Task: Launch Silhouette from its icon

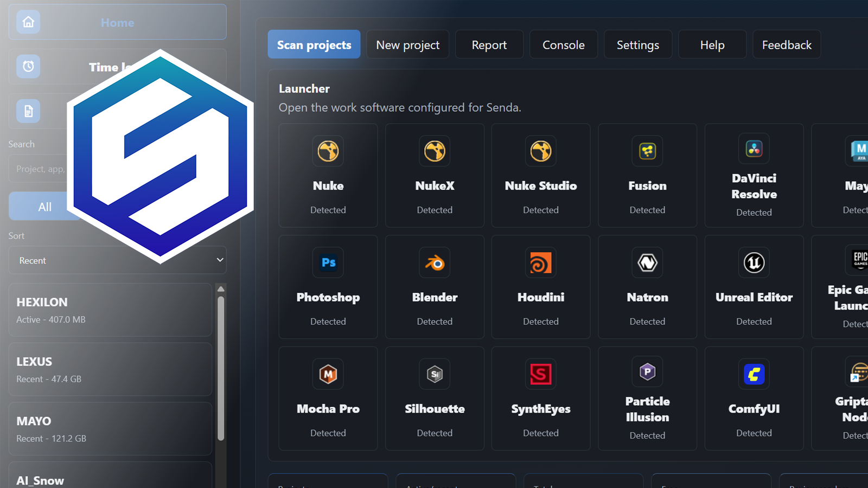Action: coord(435,374)
